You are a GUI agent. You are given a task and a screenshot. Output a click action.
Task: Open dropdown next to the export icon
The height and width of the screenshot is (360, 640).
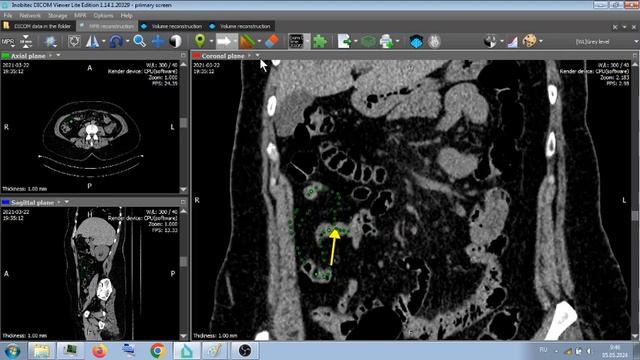pos(356,42)
